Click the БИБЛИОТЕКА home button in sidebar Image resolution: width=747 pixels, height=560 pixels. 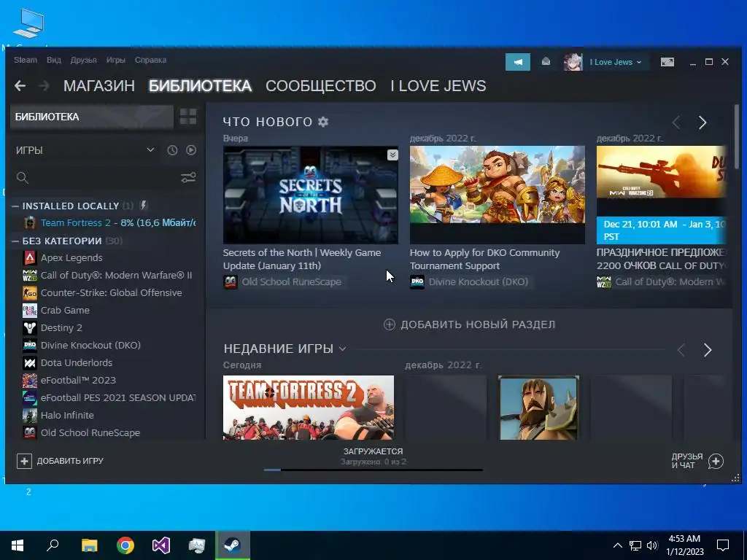click(x=92, y=117)
